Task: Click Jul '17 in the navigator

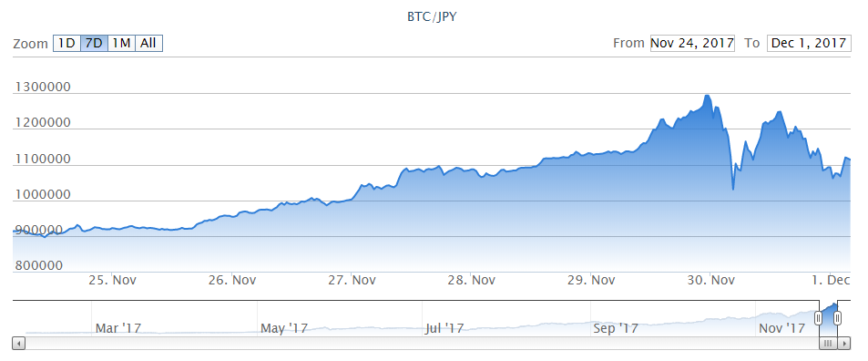Action: tap(444, 328)
